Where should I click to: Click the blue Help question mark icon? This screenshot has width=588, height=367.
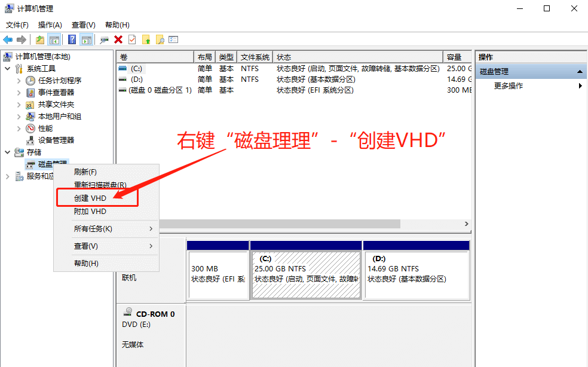pos(72,39)
